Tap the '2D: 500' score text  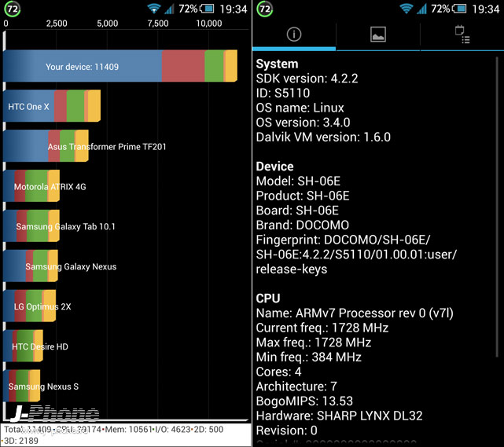tap(208, 430)
